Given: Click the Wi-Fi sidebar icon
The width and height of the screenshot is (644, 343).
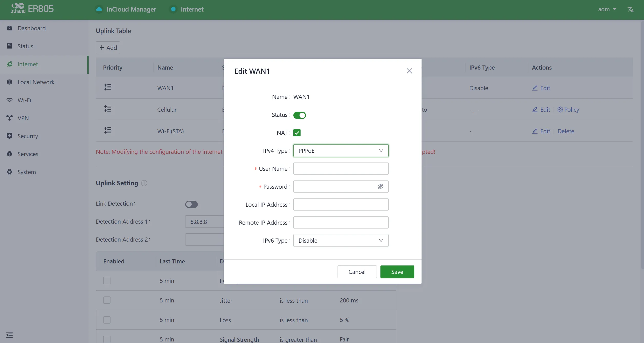Looking at the screenshot, I should pos(10,100).
